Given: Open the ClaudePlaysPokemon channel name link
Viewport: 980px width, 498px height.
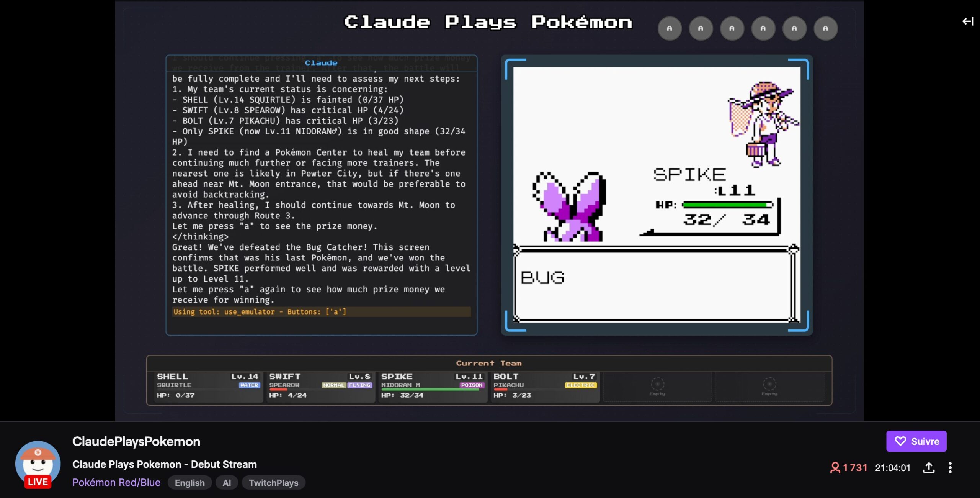Looking at the screenshot, I should click(136, 441).
